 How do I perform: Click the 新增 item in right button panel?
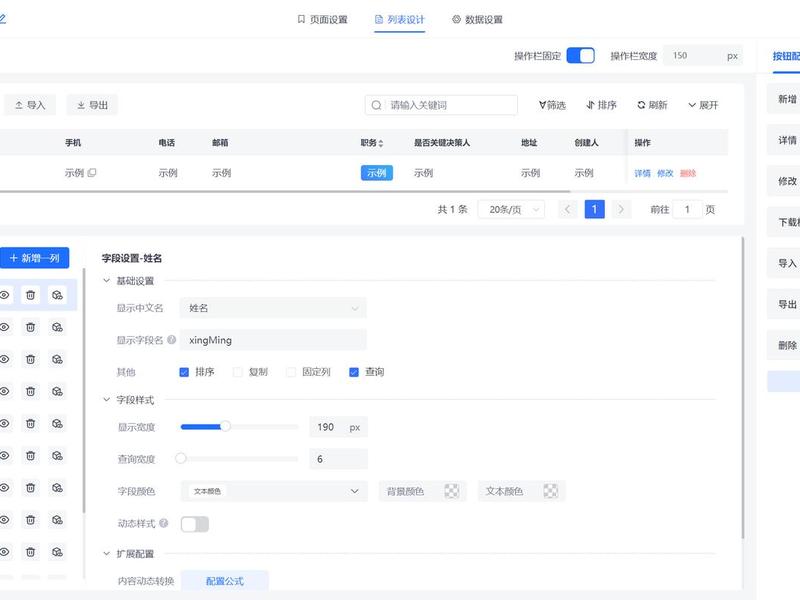pyautogui.click(x=784, y=99)
